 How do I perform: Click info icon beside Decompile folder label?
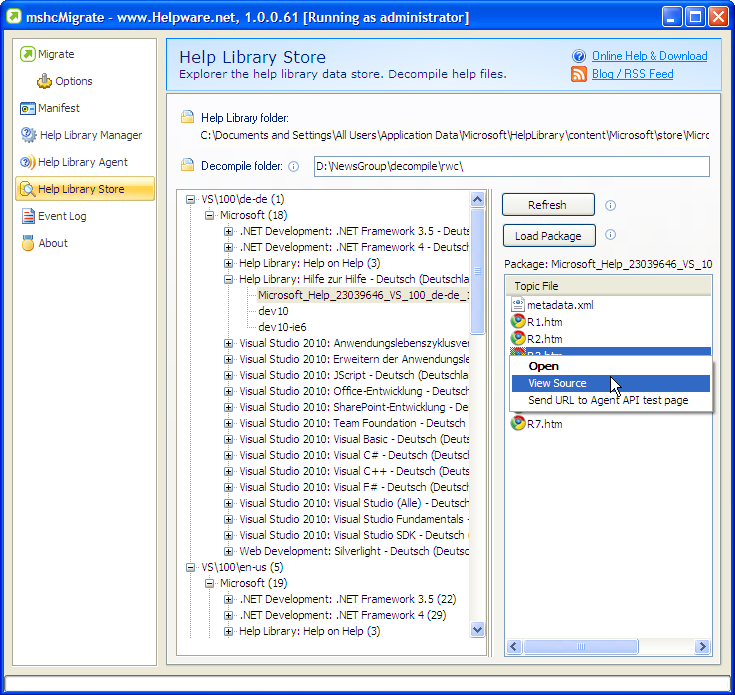tap(293, 166)
